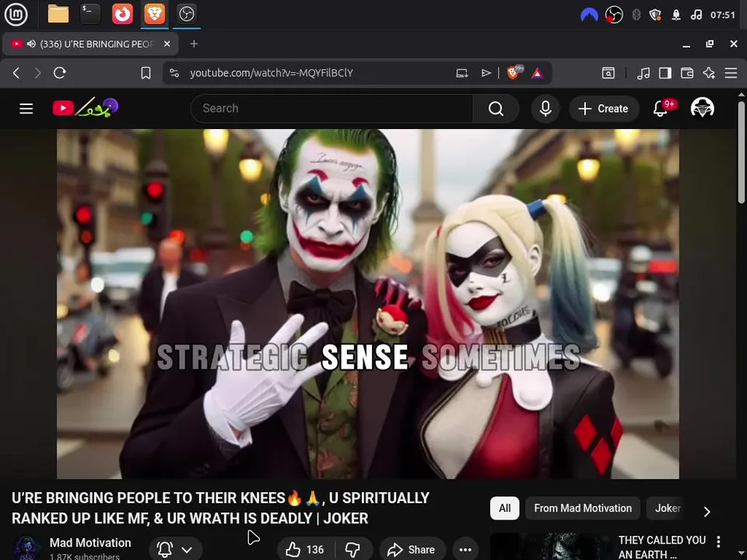Open Brave downloads/search tabs button

608,73
